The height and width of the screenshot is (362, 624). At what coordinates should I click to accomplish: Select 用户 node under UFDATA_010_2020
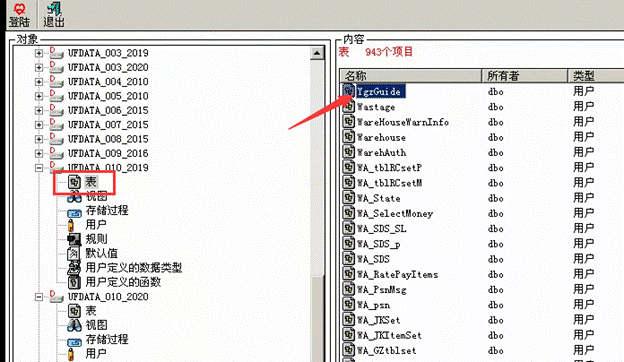point(96,353)
